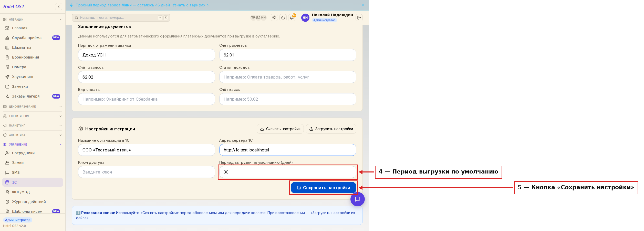
Task: Click Скачать настройки button
Action: tap(280, 129)
